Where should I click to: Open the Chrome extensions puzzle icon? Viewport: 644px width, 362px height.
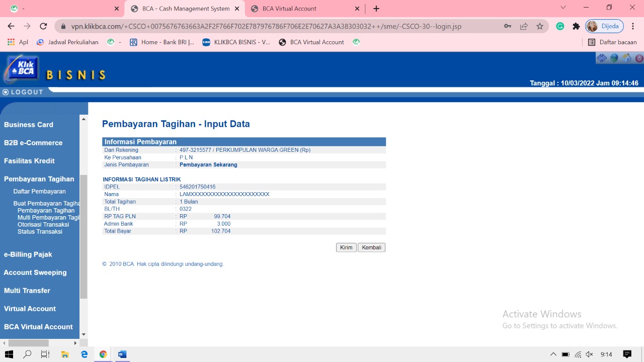pos(576,26)
